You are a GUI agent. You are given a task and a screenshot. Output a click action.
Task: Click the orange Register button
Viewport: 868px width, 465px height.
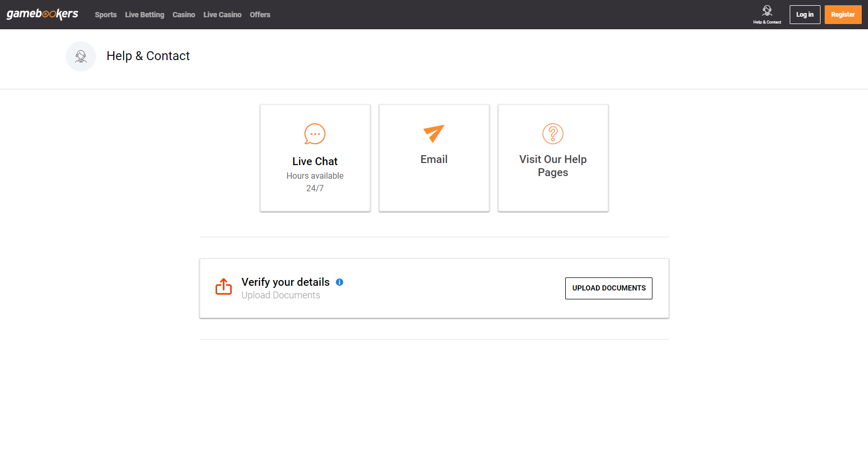(843, 15)
